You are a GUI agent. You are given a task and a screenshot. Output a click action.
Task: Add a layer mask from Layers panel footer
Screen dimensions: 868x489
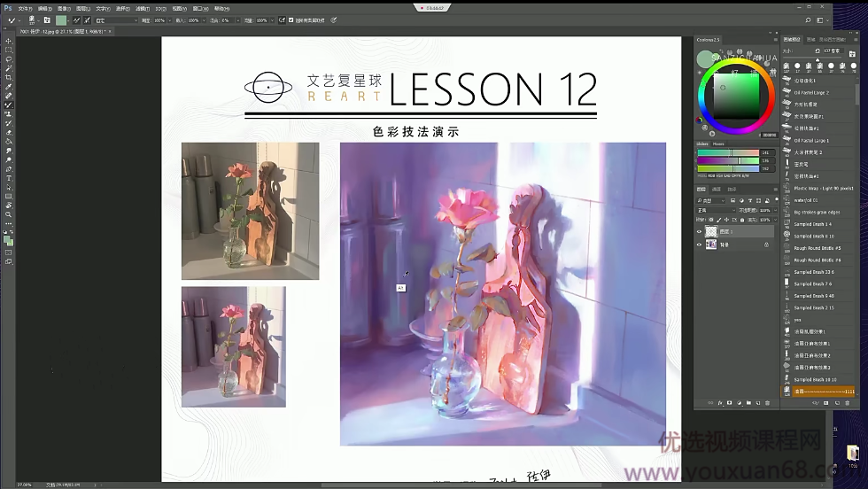click(x=730, y=403)
